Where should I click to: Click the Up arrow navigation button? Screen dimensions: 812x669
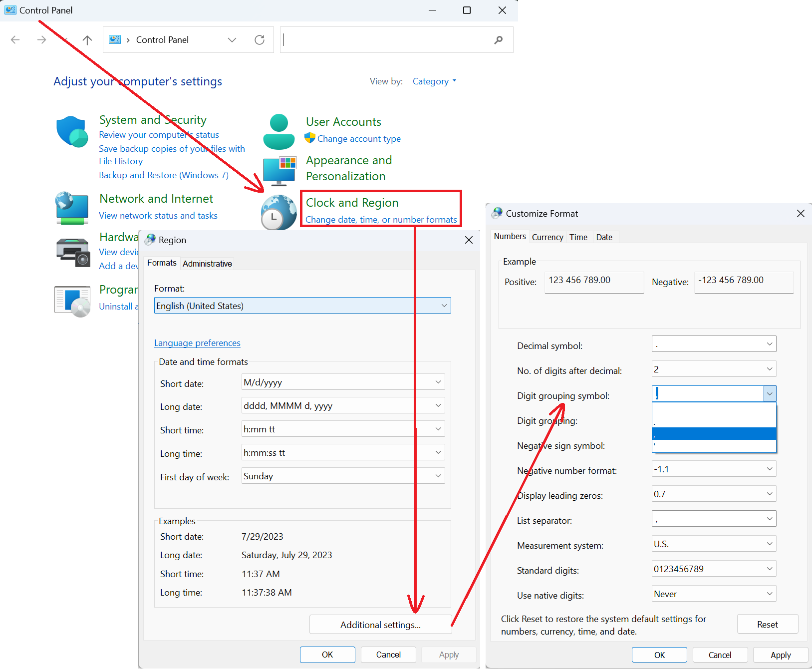point(87,40)
